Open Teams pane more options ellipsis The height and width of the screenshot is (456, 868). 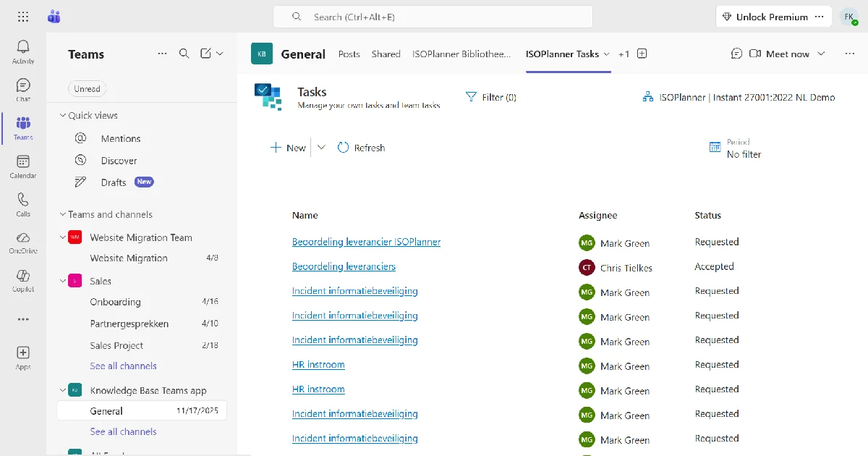pyautogui.click(x=162, y=54)
